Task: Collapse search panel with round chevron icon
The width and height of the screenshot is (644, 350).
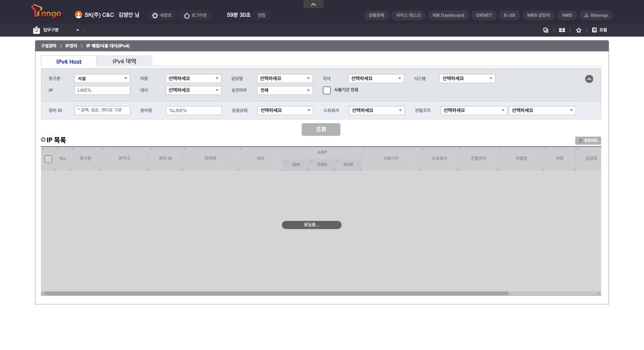Action: point(589,79)
